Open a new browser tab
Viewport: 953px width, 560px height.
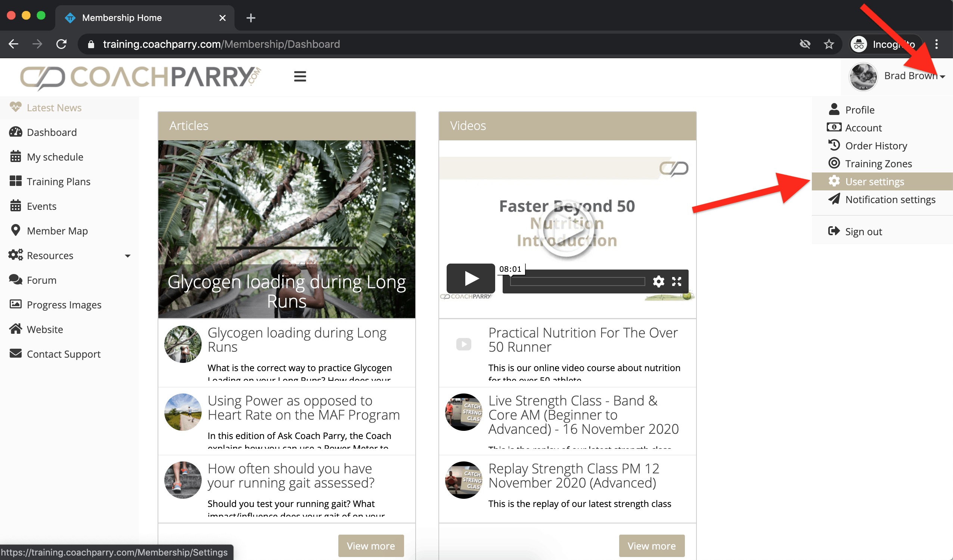[251, 18]
